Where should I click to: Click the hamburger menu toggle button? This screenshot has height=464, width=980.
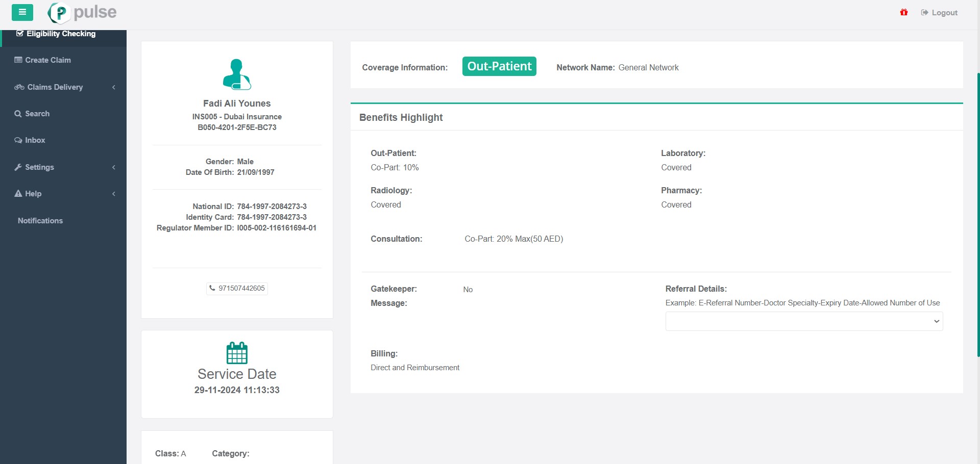(x=22, y=12)
